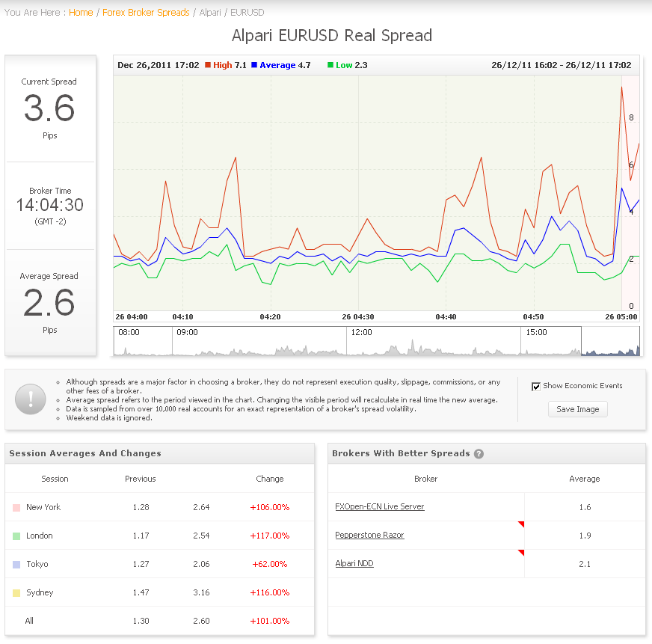Click the Tokyo session row label
This screenshot has height=644, width=652.
tap(37, 564)
